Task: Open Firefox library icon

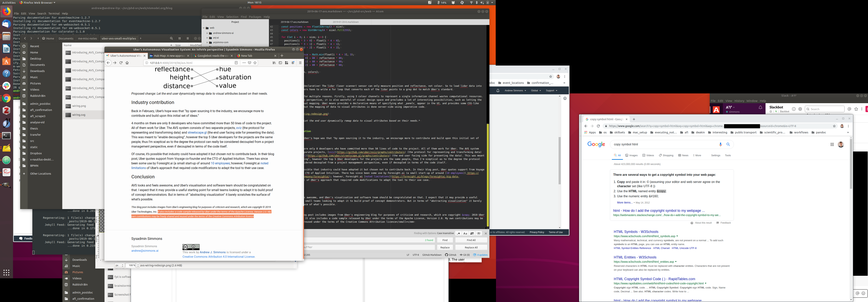Action: tap(274, 63)
